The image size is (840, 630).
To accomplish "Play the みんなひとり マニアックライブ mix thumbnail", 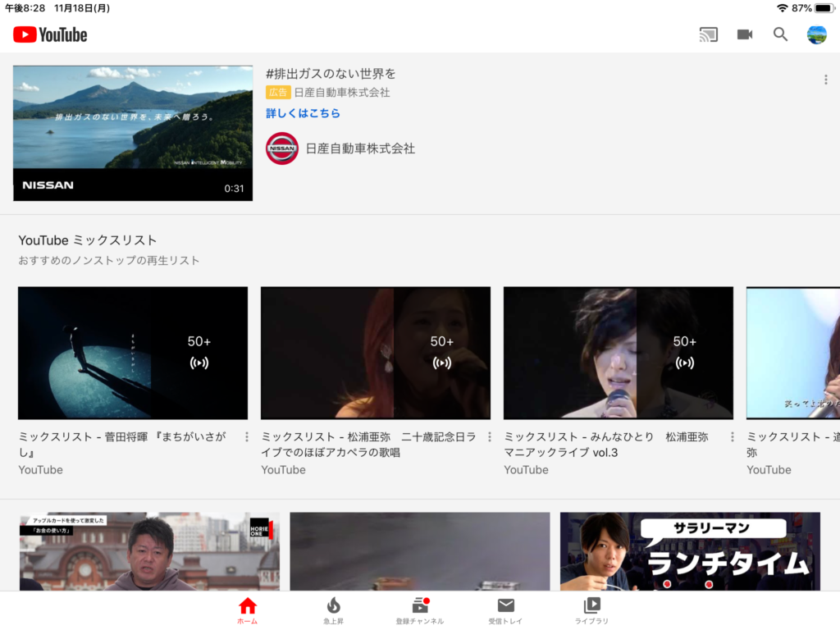I will coord(619,353).
